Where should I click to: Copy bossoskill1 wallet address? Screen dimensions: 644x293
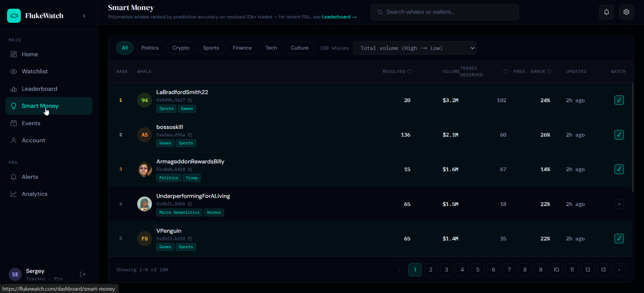[190, 135]
